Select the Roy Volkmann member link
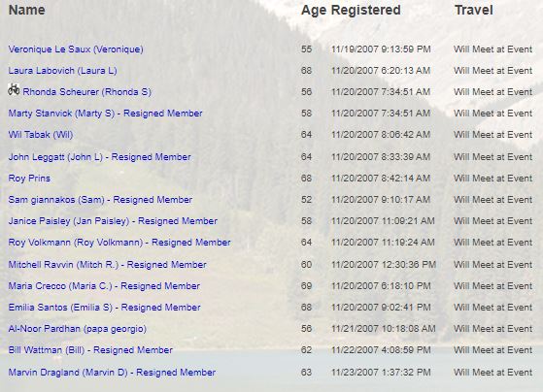The image size is (543, 392). pos(119,243)
